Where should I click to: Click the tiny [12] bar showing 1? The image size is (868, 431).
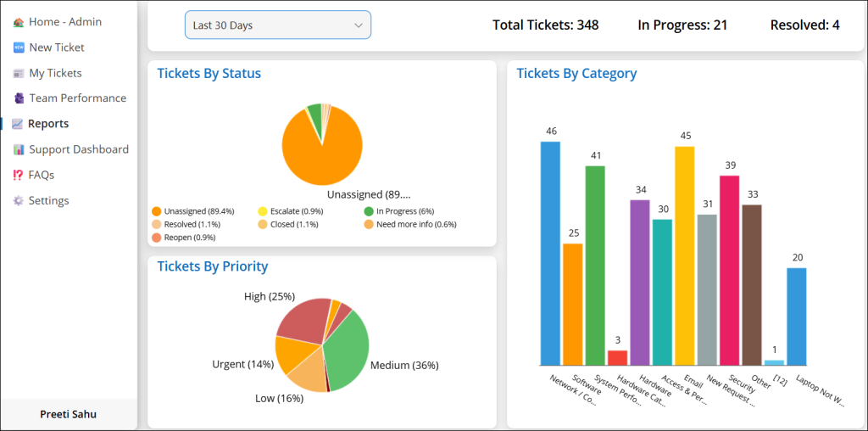pos(775,363)
